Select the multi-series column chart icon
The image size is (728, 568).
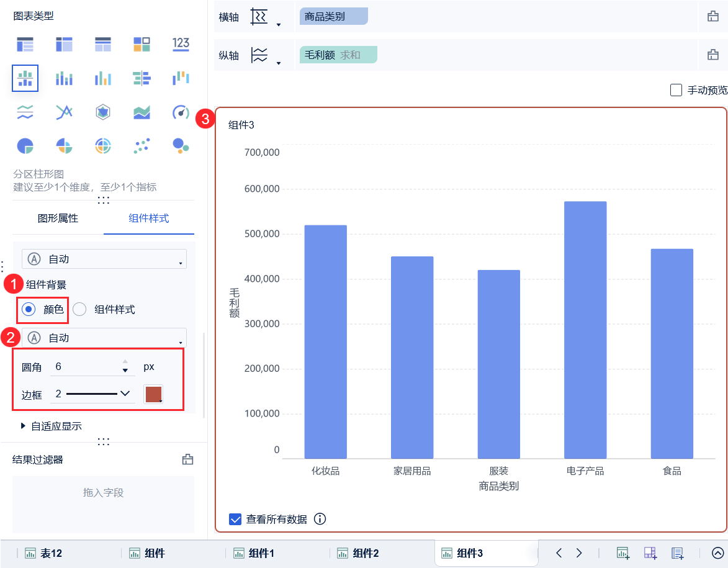pyautogui.click(x=103, y=78)
